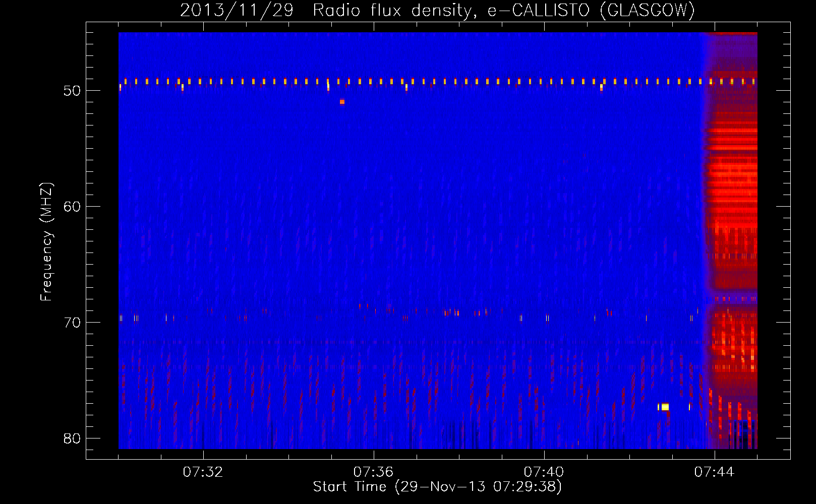
Task: Click the "07:32" time tick label
Action: point(203,472)
